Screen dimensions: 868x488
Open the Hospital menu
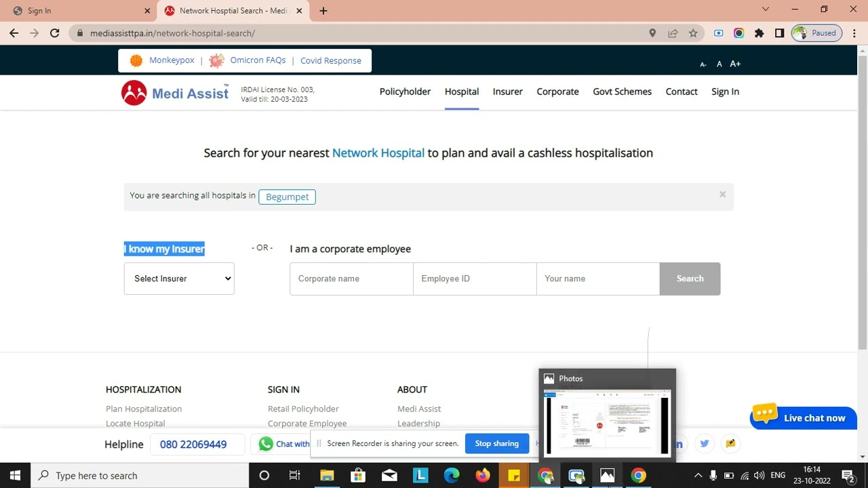click(x=462, y=91)
